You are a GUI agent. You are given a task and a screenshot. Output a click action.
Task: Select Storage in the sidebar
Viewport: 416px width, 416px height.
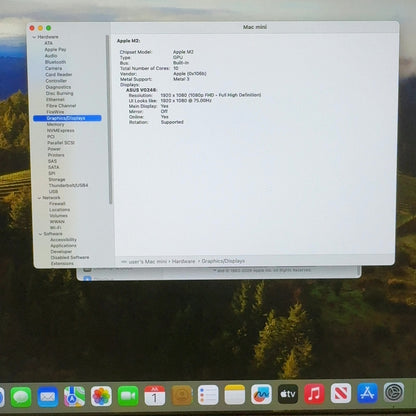[x=57, y=179]
